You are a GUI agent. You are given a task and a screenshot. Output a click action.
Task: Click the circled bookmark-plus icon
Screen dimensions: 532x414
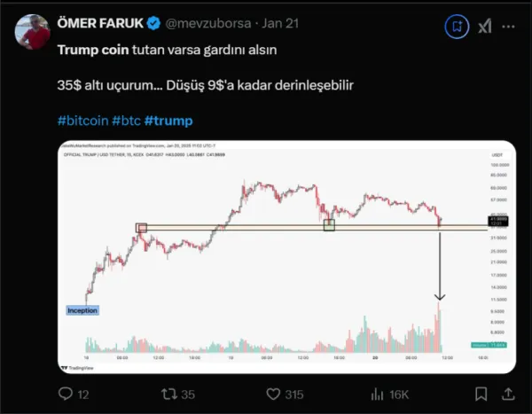[457, 27]
